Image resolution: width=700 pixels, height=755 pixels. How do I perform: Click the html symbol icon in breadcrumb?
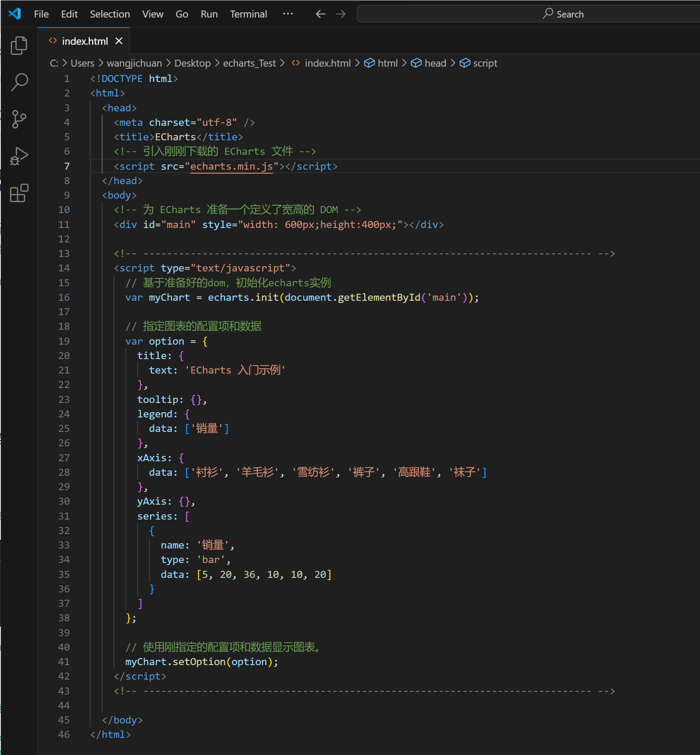370,63
